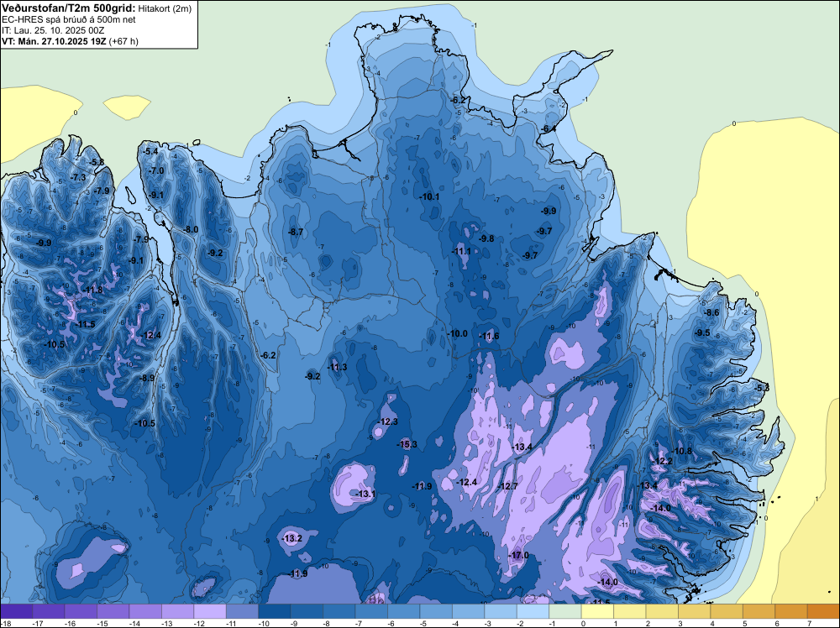Viewport: 840px width, 628px height.
Task: Click the -11.3 temperature value
Action: (x=337, y=367)
